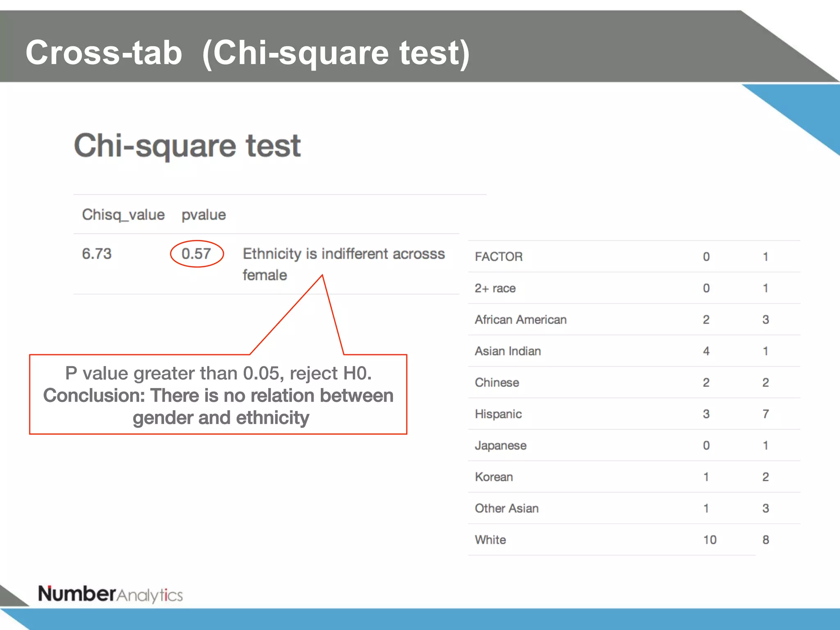Image resolution: width=840 pixels, height=630 pixels.
Task: Select the '2+ race' row label
Action: point(495,288)
